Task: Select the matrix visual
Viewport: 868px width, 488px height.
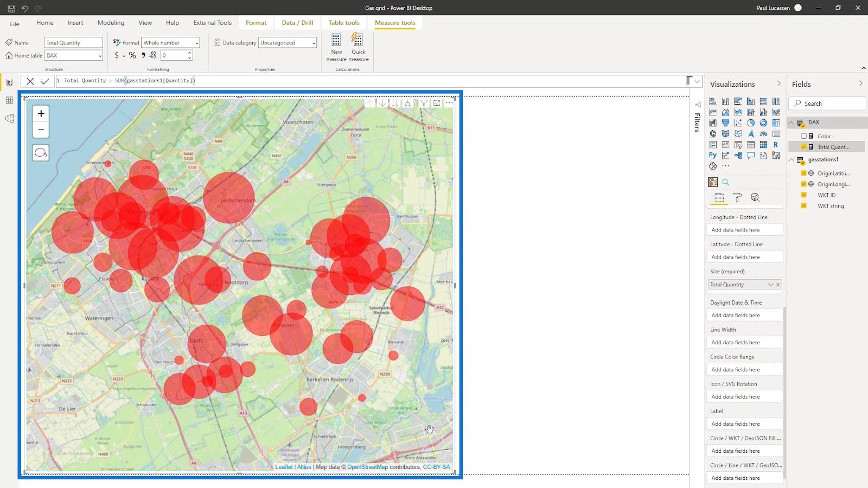Action: pos(763,145)
